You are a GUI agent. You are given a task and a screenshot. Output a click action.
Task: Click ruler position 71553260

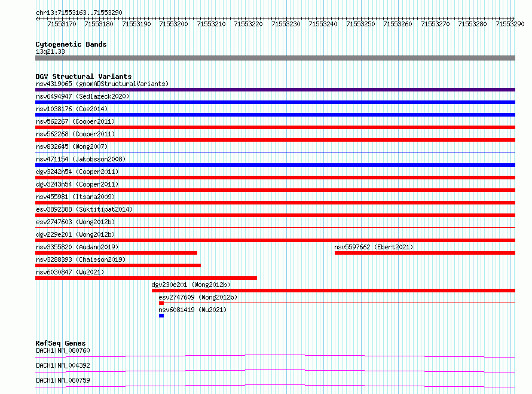pos(398,24)
